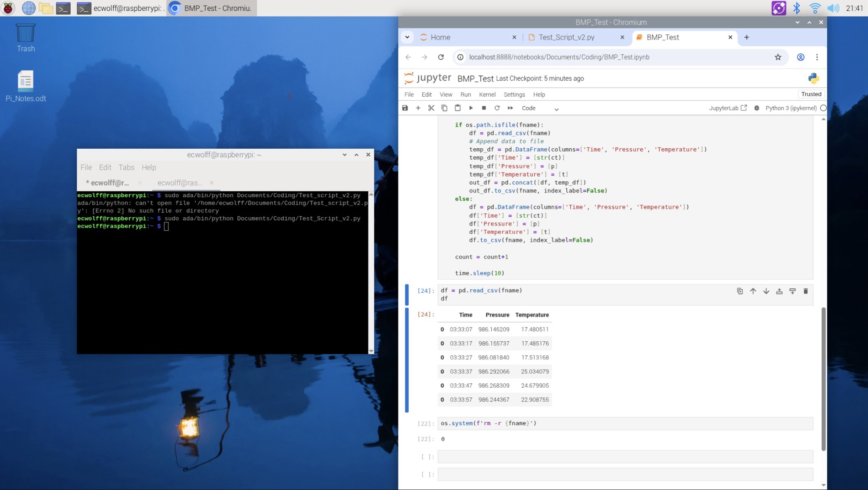This screenshot has height=490, width=868.
Task: Restart the kernel and run all cells
Action: coord(510,108)
